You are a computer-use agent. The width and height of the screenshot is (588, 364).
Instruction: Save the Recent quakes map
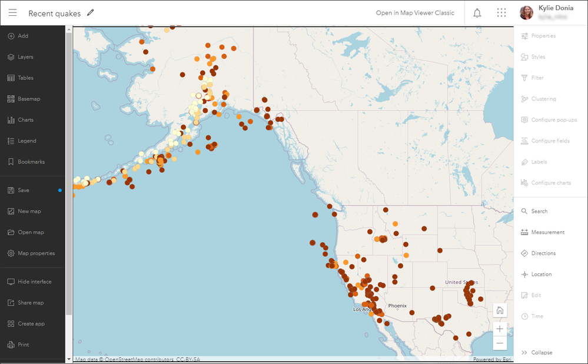coord(21,190)
